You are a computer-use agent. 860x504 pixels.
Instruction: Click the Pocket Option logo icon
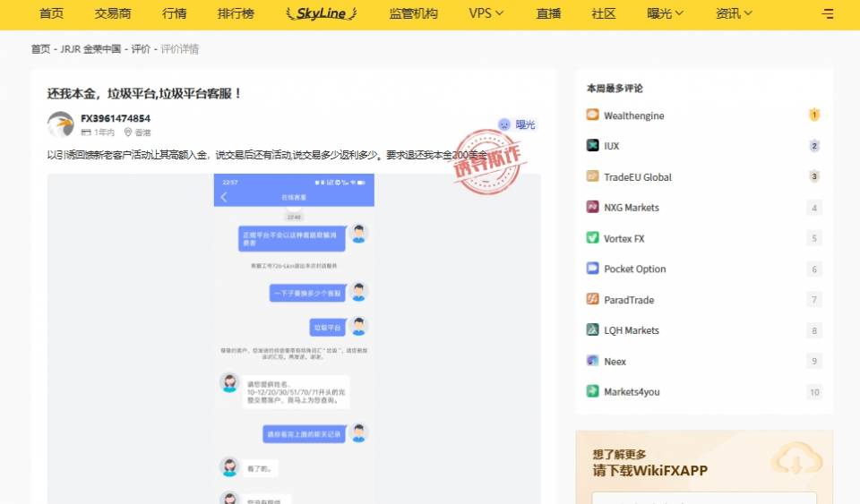tap(592, 268)
